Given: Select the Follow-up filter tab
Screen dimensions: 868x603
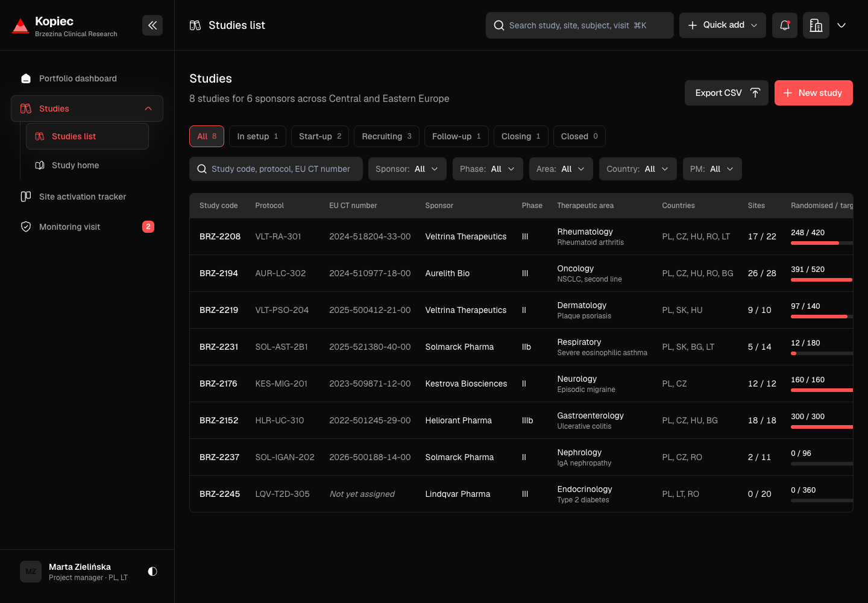Looking at the screenshot, I should coord(456,136).
